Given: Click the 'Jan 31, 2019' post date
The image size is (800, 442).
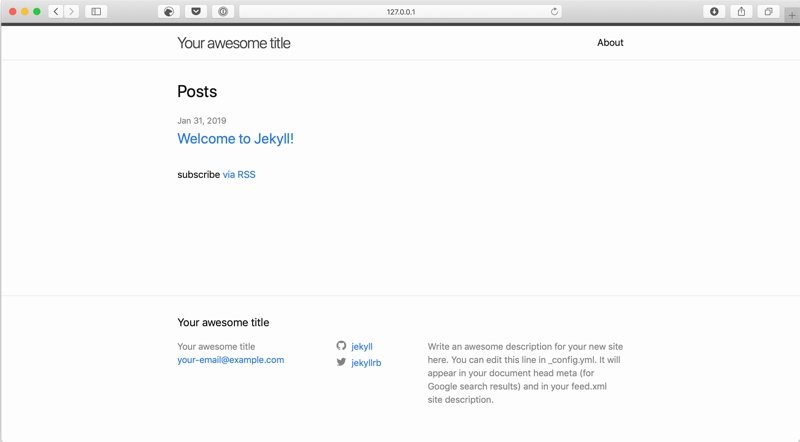Looking at the screenshot, I should [x=202, y=120].
